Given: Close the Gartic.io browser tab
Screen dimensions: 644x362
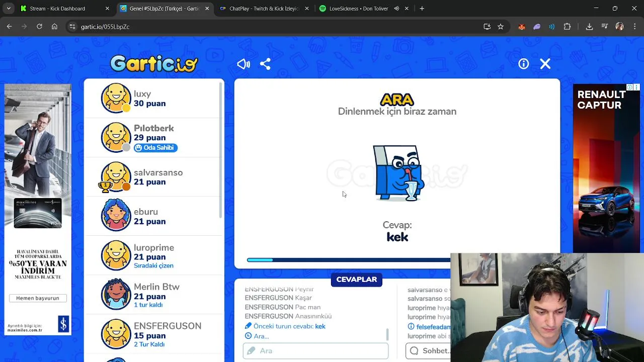Looking at the screenshot, I should click(207, 9).
